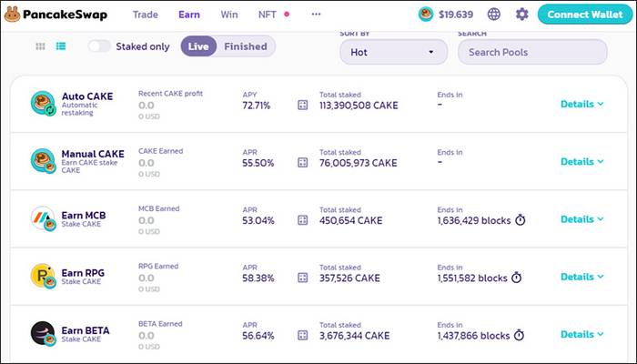The height and width of the screenshot is (364, 637).
Task: Click the 1,551,582 blocks countdown
Action: [x=472, y=278]
